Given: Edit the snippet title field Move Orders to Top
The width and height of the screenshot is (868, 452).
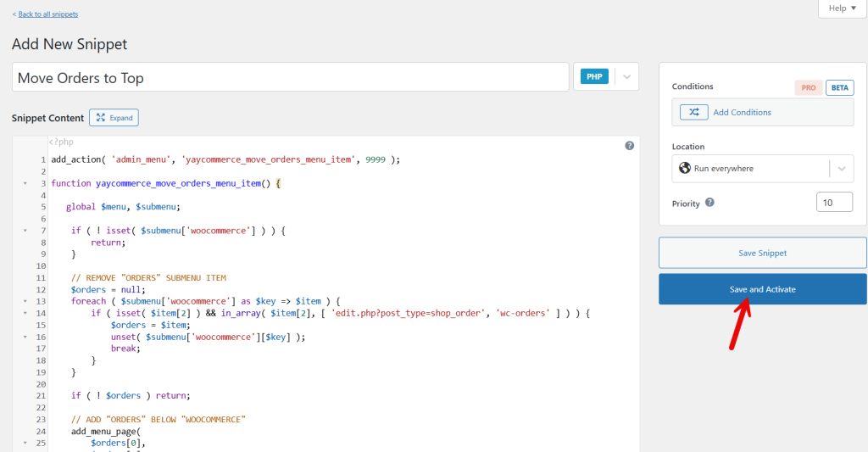Looking at the screenshot, I should tap(290, 77).
